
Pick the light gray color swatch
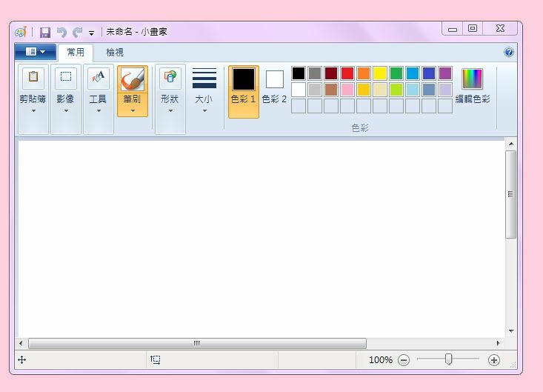click(315, 90)
